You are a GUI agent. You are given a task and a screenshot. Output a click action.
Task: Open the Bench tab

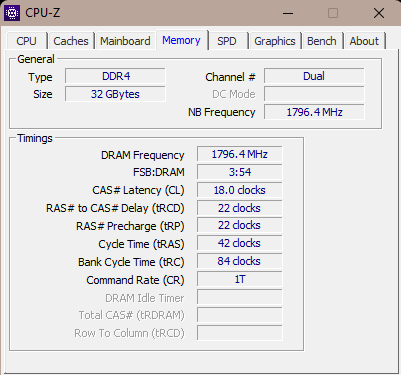pyautogui.click(x=322, y=41)
